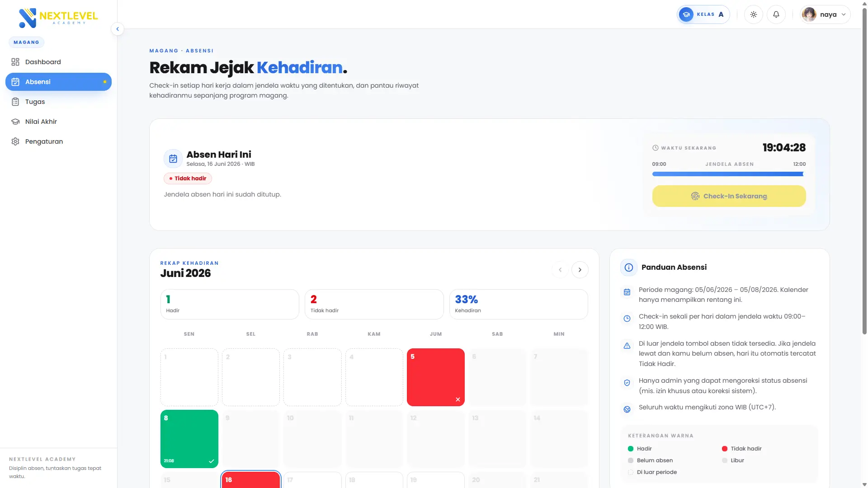Click the globe icon beside zona WIB
Image resolution: width=868 pixels, height=488 pixels.
pos(627,409)
